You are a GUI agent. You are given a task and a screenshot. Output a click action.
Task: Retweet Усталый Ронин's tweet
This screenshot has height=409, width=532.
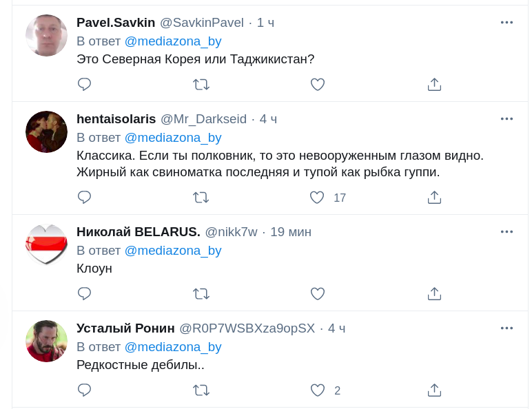(201, 390)
